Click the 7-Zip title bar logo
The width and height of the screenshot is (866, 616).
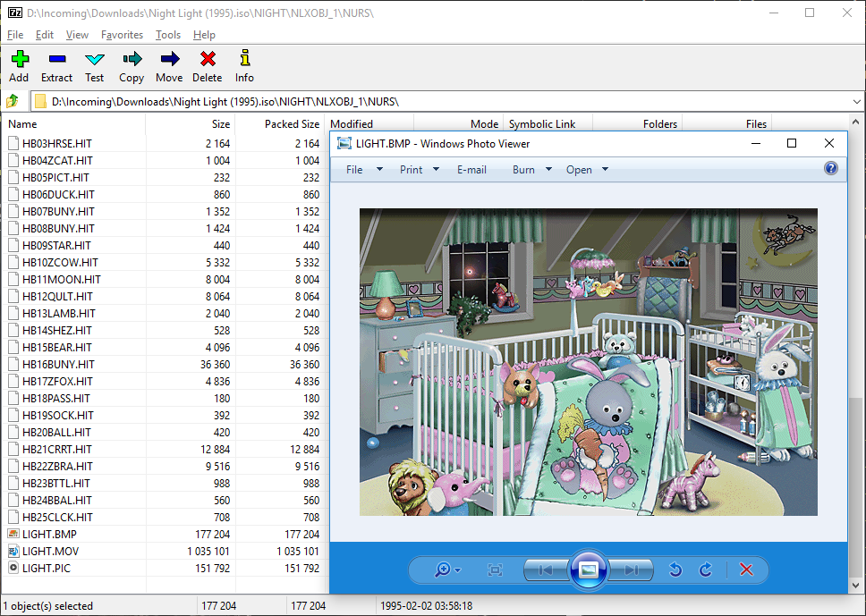point(15,13)
